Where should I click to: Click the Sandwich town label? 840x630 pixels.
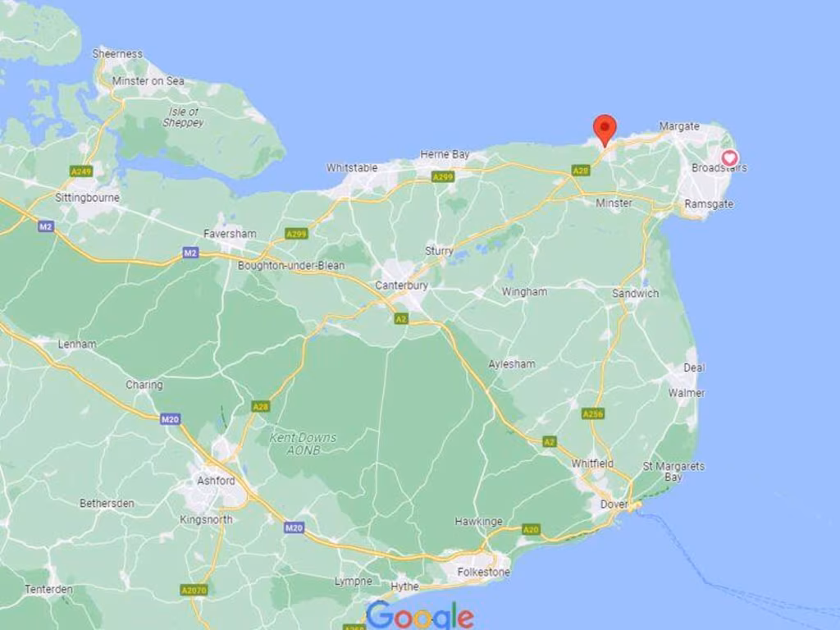(636, 293)
